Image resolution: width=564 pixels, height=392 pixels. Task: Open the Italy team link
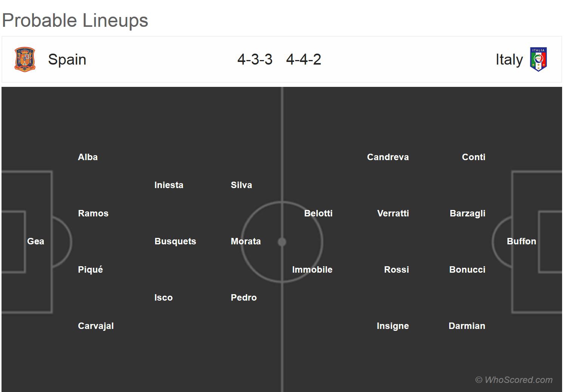[x=509, y=60]
